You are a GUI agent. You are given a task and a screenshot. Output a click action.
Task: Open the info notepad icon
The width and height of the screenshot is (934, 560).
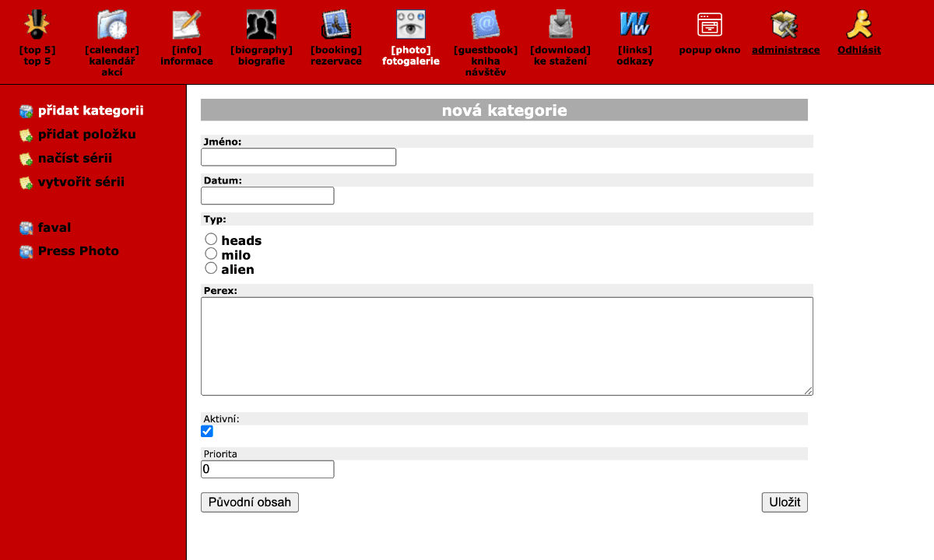click(x=187, y=25)
